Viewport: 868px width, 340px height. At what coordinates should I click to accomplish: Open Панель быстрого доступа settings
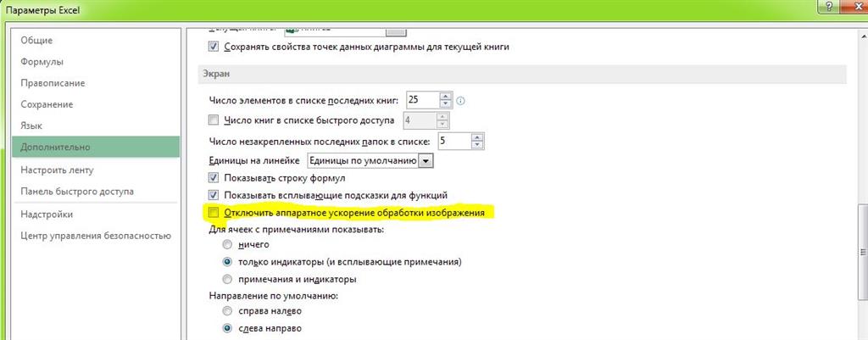[x=77, y=192]
